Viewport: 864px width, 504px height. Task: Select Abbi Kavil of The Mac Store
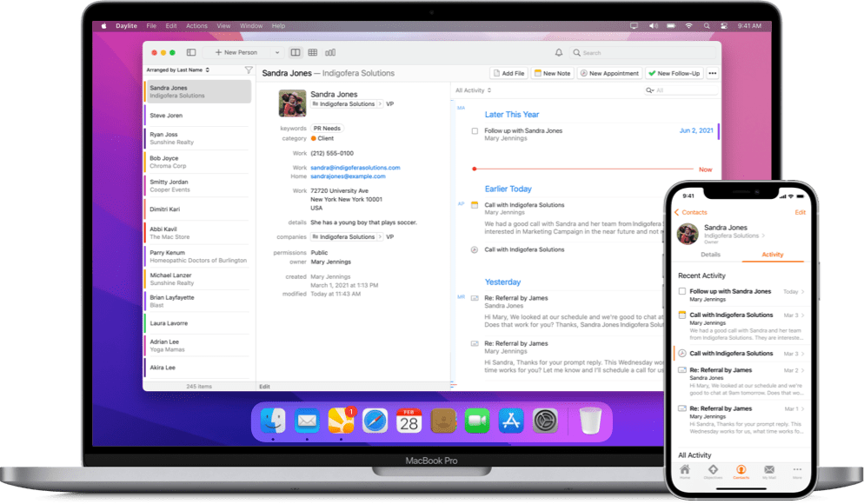(x=197, y=233)
